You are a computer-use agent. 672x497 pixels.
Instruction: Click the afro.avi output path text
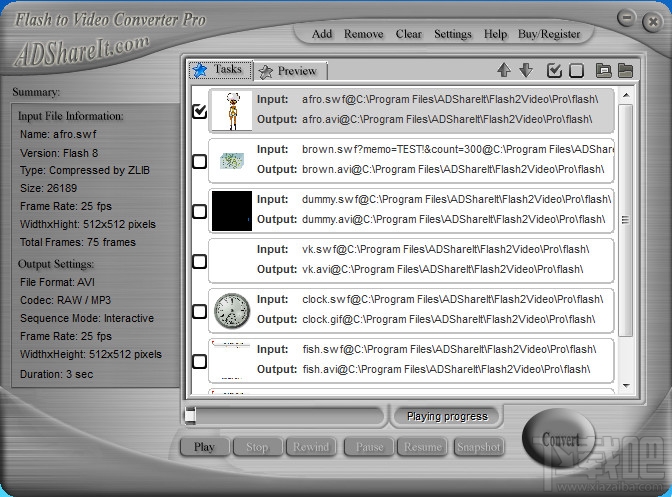pos(447,119)
